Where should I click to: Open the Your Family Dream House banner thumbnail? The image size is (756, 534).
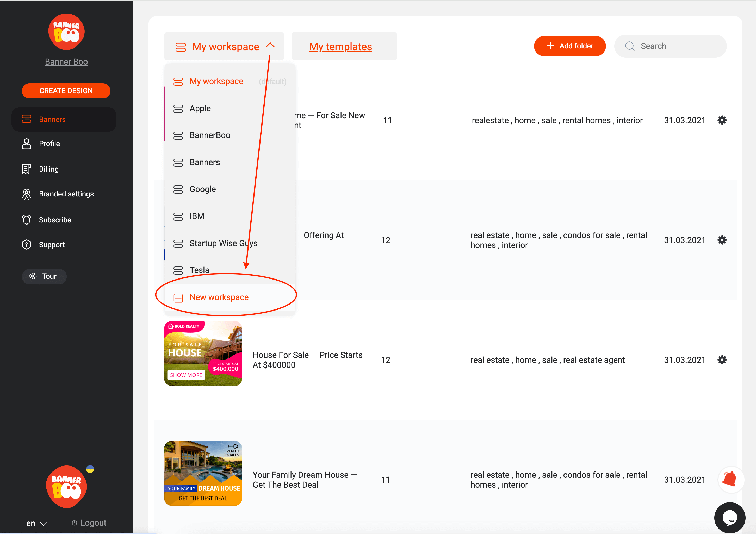coord(203,473)
